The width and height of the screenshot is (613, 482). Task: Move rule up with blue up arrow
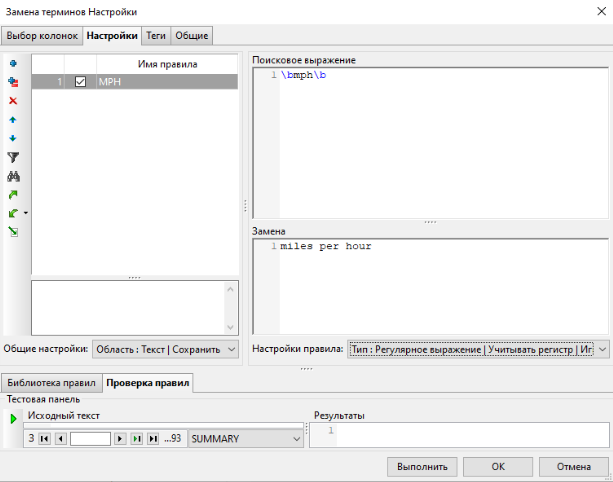pyautogui.click(x=13, y=119)
